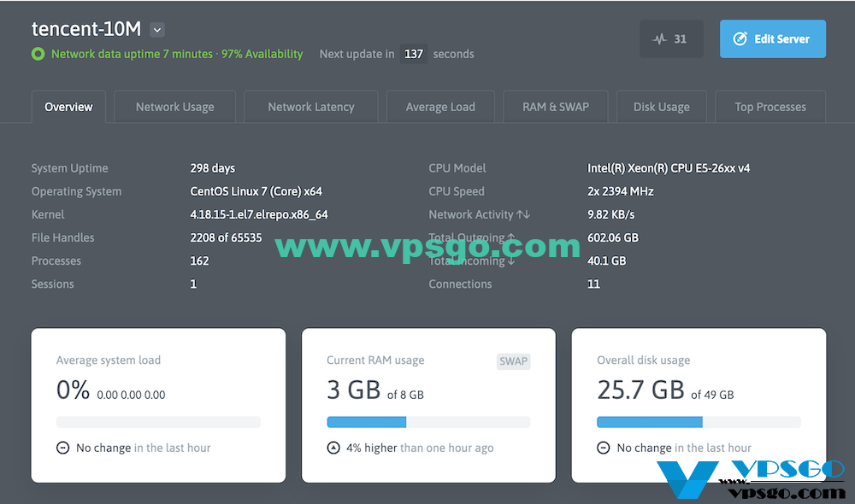
Task: Click the Edit Server button
Action: click(773, 38)
